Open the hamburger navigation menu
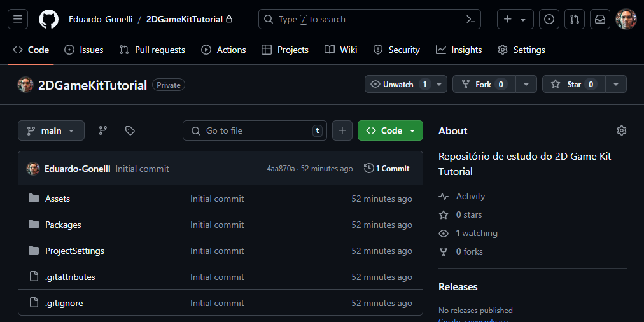The height and width of the screenshot is (322, 644). click(18, 19)
